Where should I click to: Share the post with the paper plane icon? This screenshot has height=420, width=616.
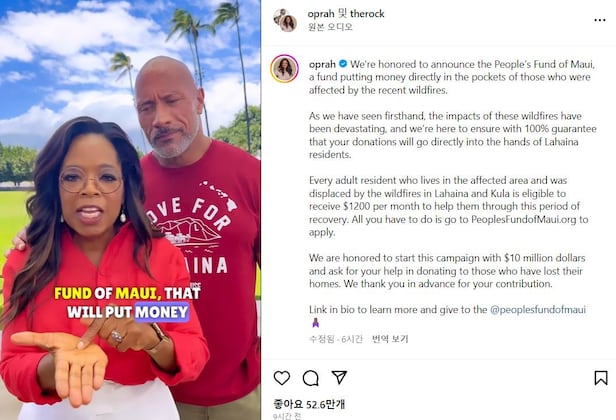pyautogui.click(x=339, y=377)
